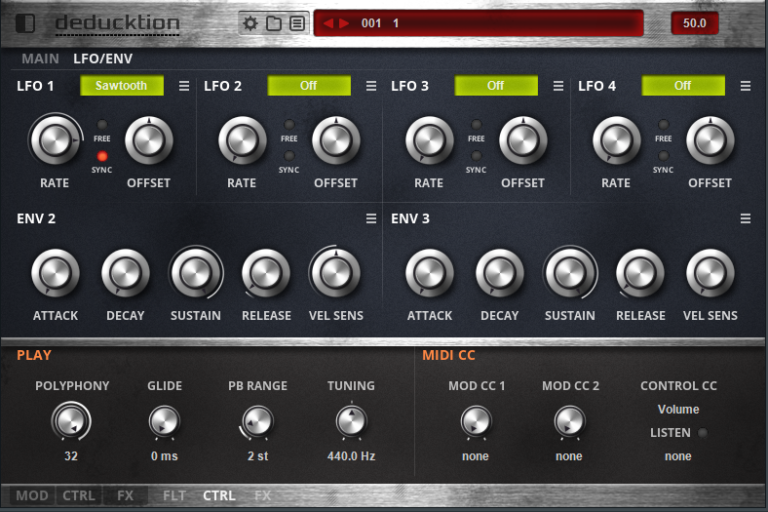Image resolution: width=768 pixels, height=512 pixels.
Task: Open the preset list icon
Action: pyautogui.click(x=296, y=23)
